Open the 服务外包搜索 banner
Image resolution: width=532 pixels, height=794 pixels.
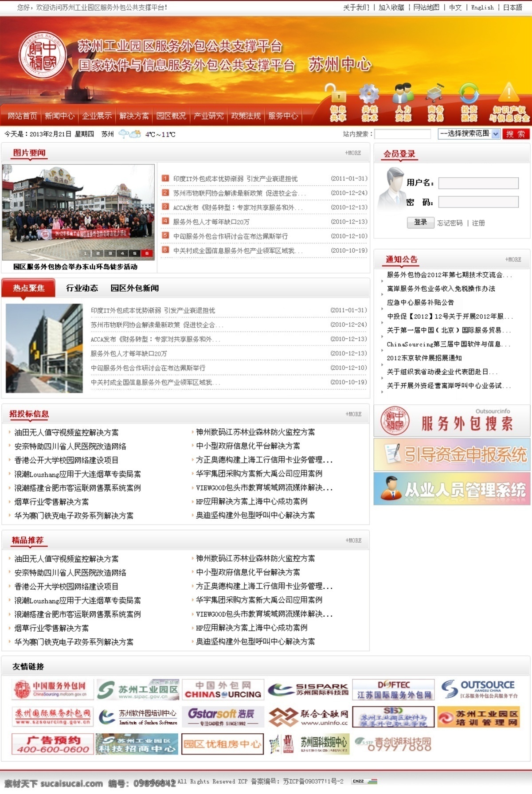click(452, 421)
